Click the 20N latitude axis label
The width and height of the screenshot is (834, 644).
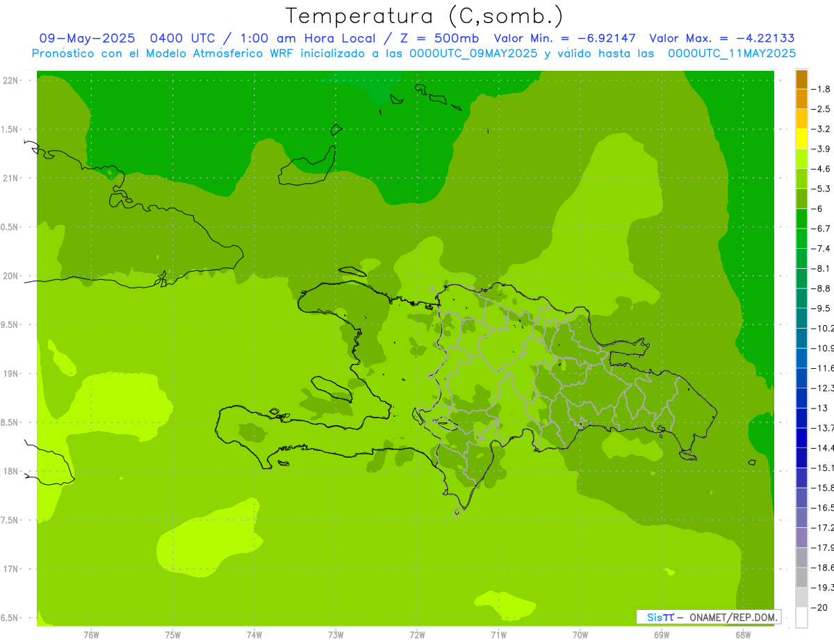point(10,276)
